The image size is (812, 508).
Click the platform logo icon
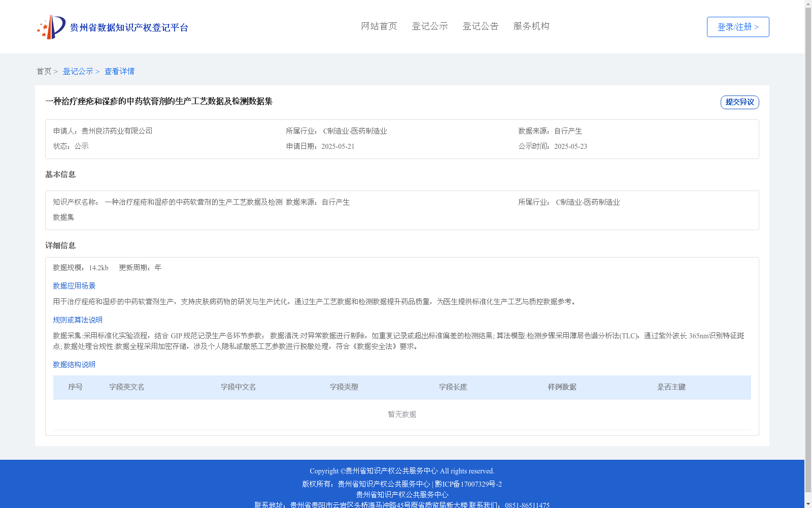tap(51, 27)
